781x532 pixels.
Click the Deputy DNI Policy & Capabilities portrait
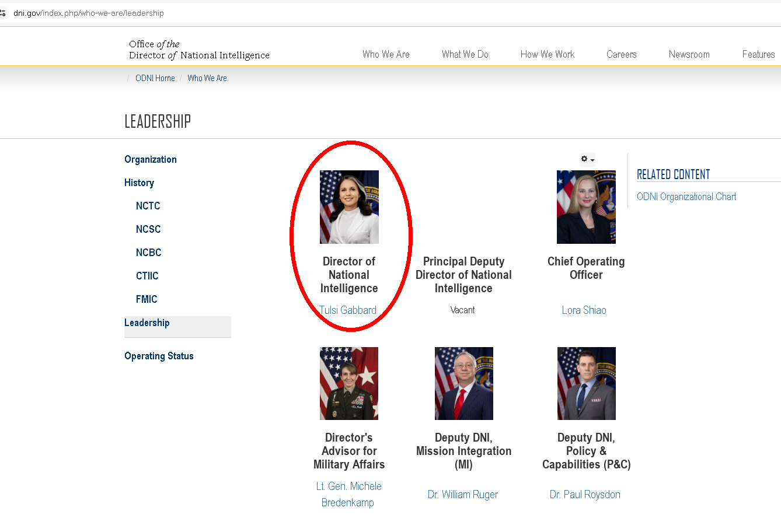(587, 383)
